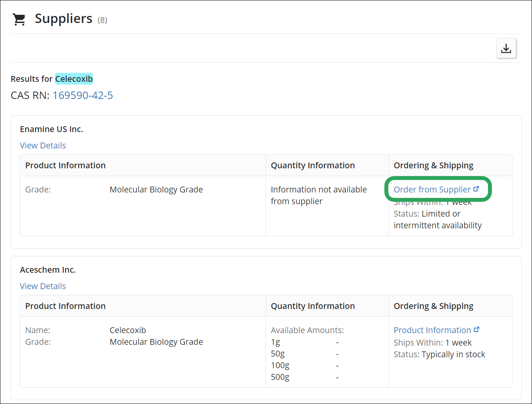Click the Enamine US Inc. supplier name

tap(51, 129)
